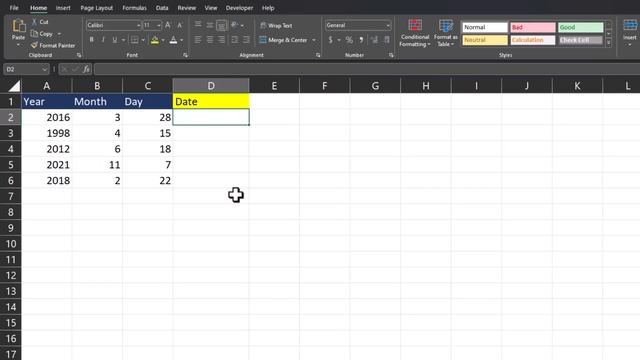
Task: Apply percent style formatting
Action: 349,40
